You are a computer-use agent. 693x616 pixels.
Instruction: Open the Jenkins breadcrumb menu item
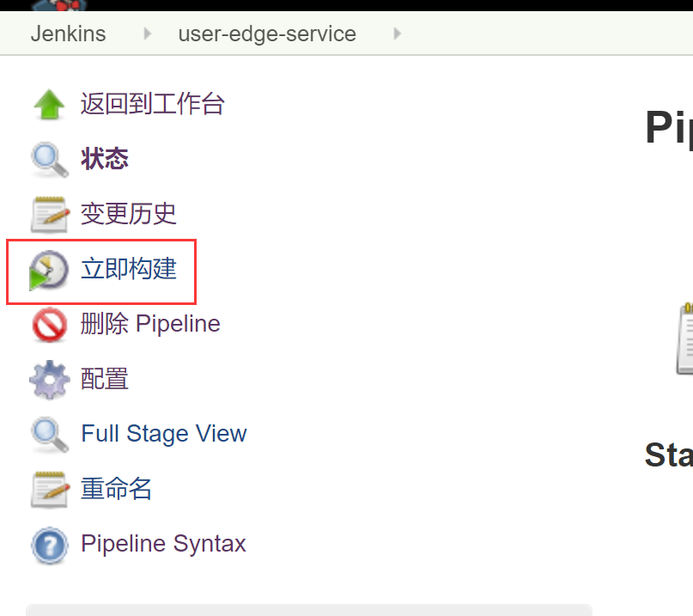point(68,34)
